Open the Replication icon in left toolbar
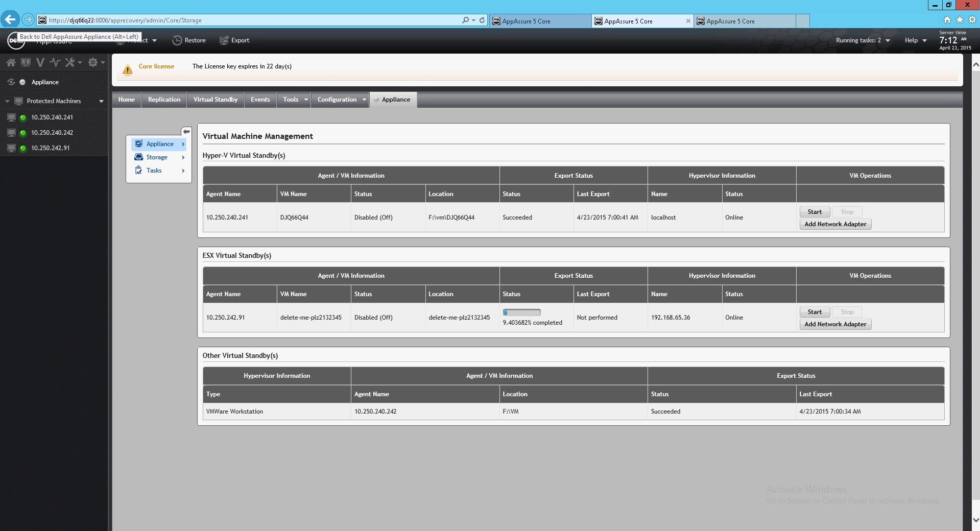The width and height of the screenshot is (980, 531). coord(26,62)
